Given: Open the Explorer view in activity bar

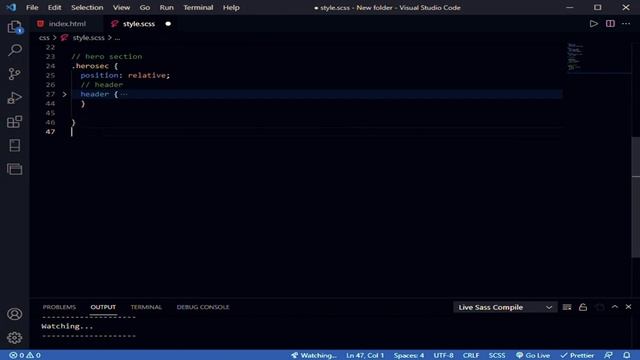Looking at the screenshot, I should coord(15,27).
